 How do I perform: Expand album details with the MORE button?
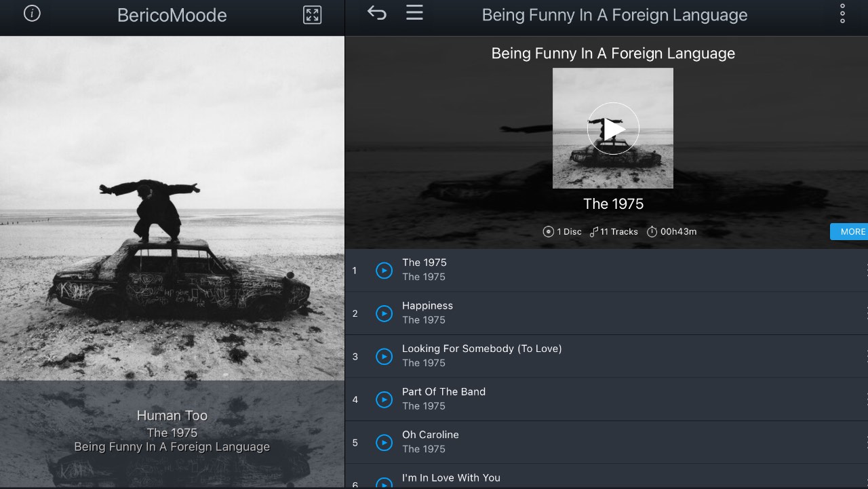click(851, 231)
